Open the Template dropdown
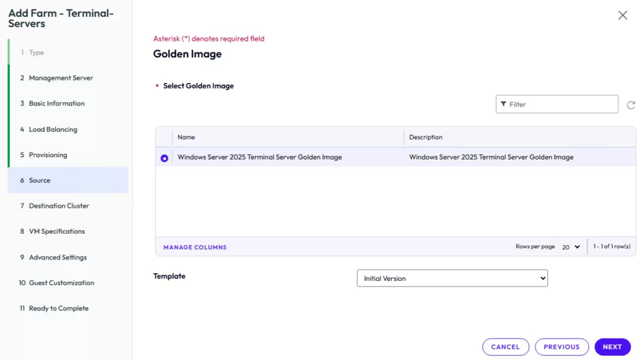This screenshot has width=644, height=360. tap(452, 278)
